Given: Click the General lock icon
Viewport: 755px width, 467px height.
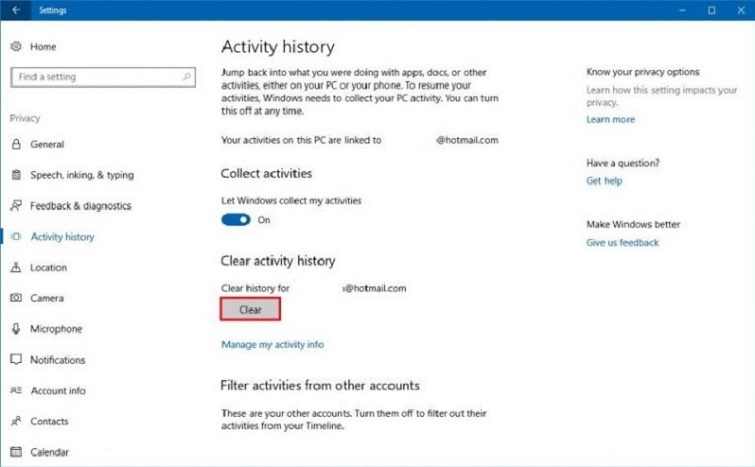Looking at the screenshot, I should point(16,144).
